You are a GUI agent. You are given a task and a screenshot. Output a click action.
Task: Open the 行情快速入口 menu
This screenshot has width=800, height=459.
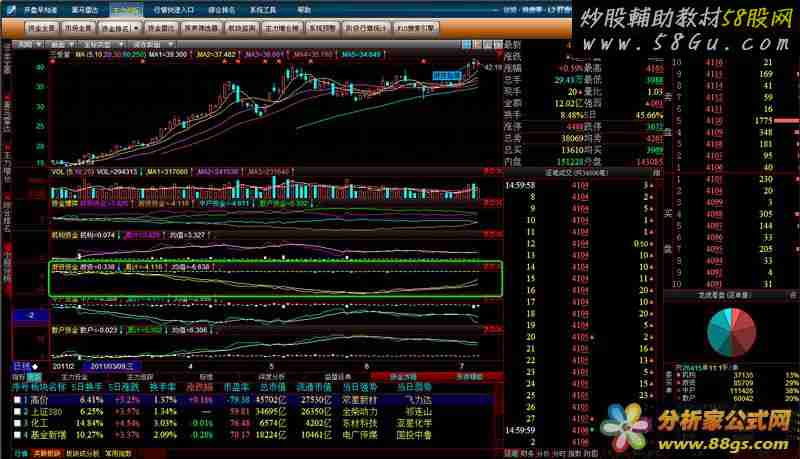coord(173,10)
